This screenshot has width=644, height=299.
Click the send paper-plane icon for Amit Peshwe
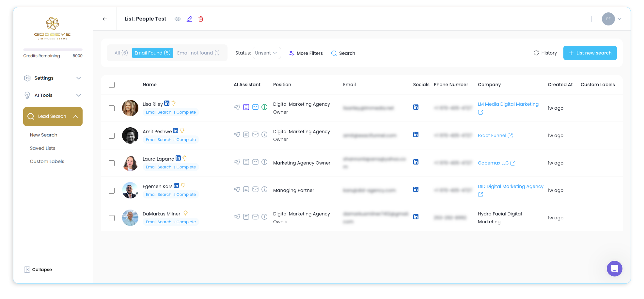coord(237,134)
